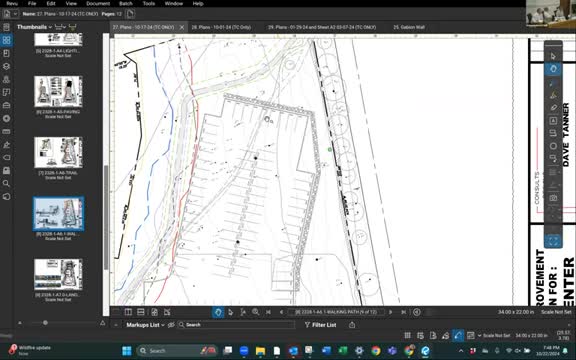Open the Window menu
Image resolution: width=576 pixels, height=360 pixels.
[x=174, y=3]
